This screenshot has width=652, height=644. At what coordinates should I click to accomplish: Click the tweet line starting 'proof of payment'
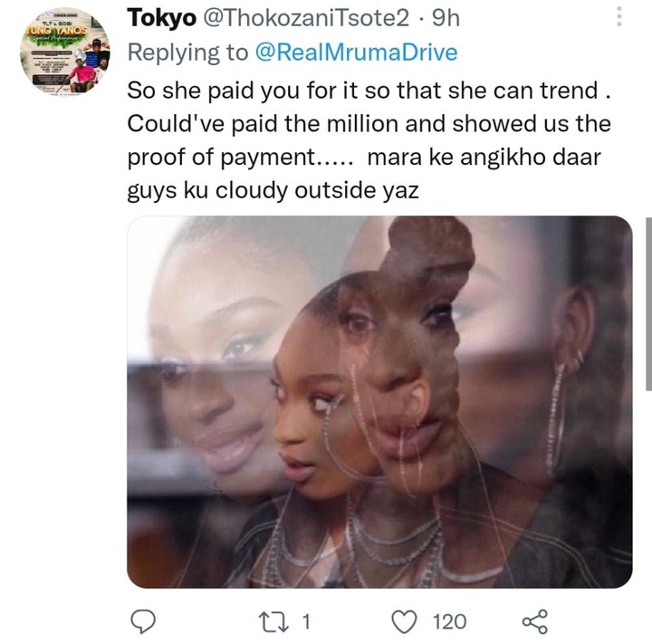[364, 158]
